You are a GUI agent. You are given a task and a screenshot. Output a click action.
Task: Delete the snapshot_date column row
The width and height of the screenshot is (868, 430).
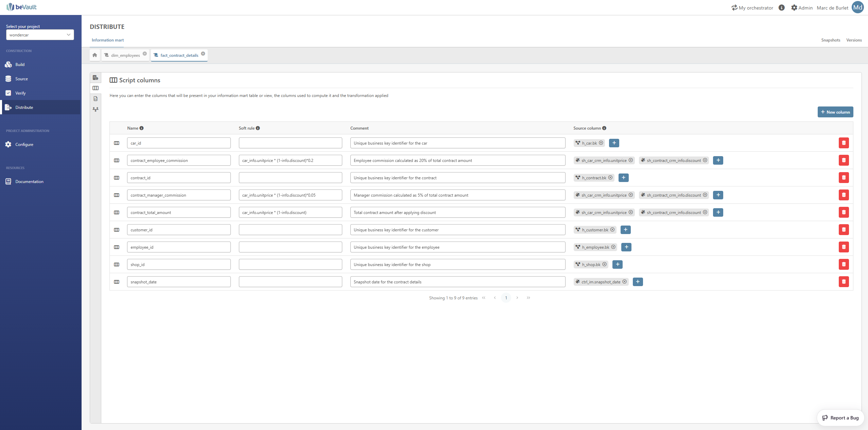point(844,282)
